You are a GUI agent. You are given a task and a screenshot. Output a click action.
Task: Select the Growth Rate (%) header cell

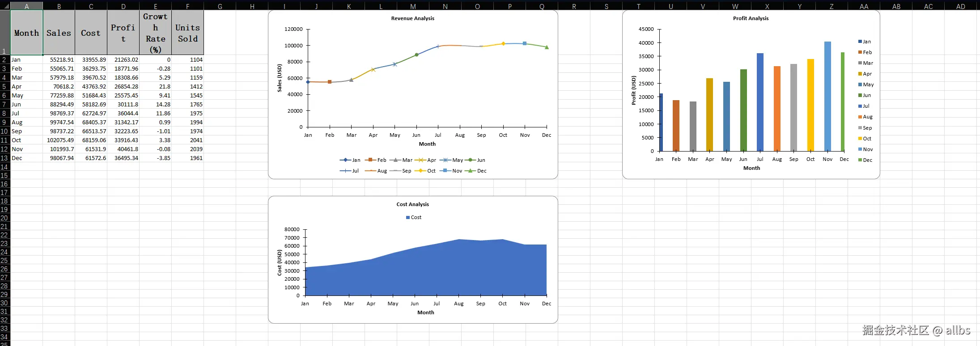[x=155, y=33]
